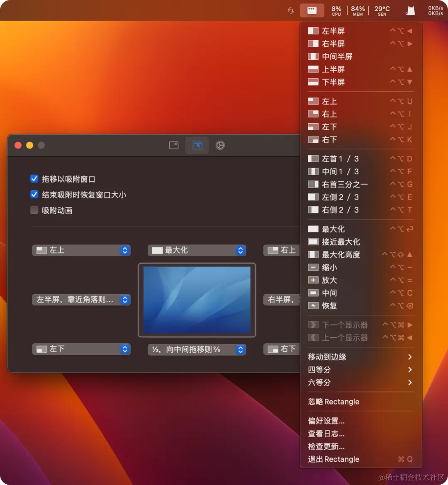Open the 左上 corner action dropdown
Image resolution: width=448 pixels, height=485 pixels.
tap(81, 250)
